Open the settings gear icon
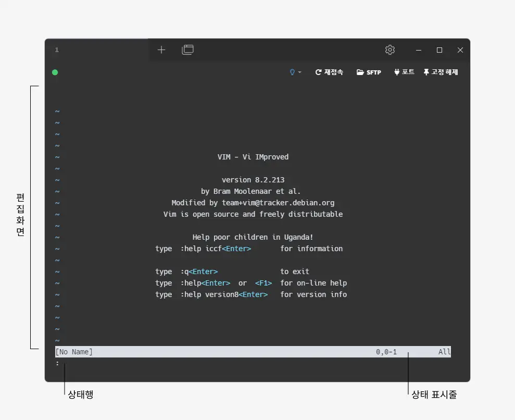The width and height of the screenshot is (515, 420). tap(390, 50)
